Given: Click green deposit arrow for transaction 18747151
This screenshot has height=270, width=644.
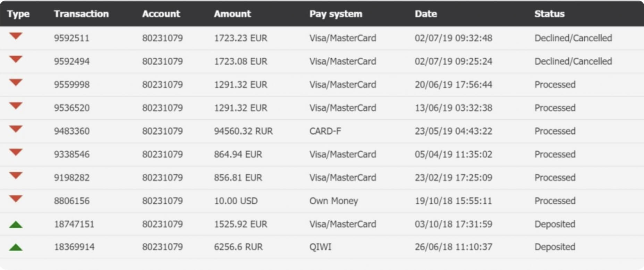Looking at the screenshot, I should point(16,225).
